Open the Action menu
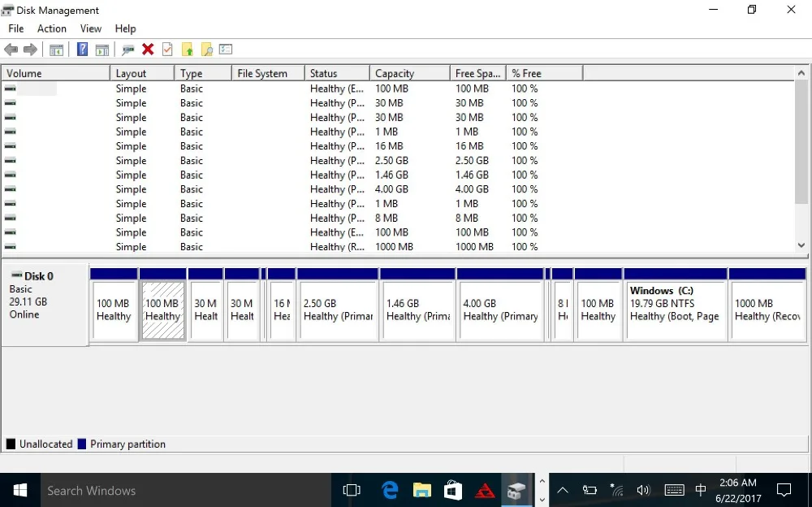 [52, 28]
